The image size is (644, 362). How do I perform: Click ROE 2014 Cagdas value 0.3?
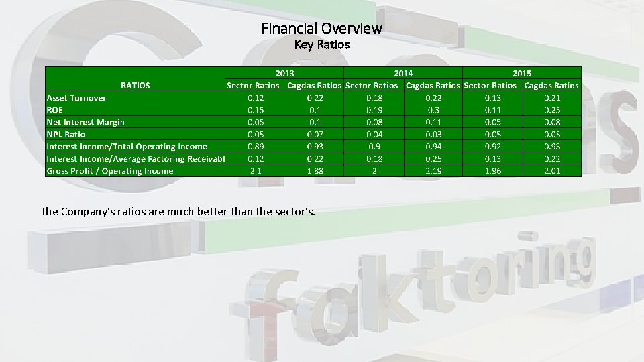(x=433, y=110)
